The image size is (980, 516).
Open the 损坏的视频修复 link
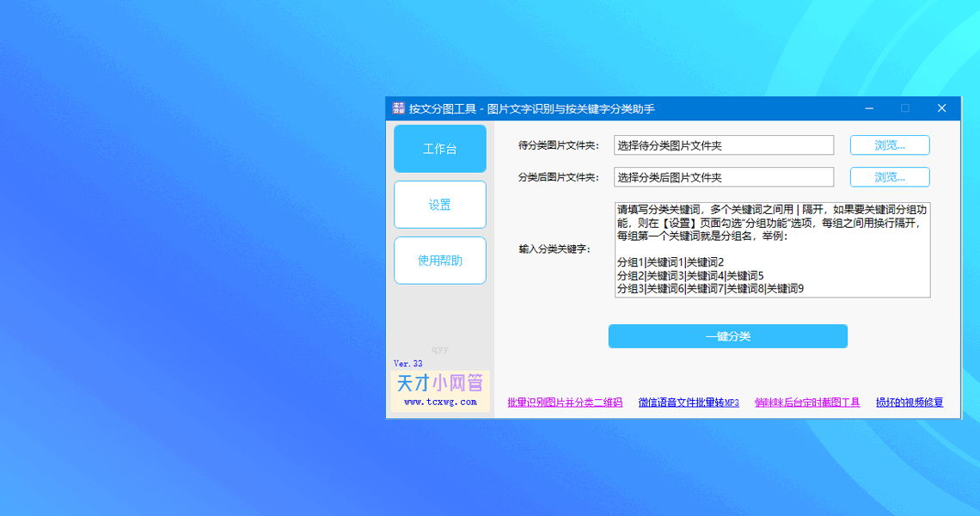click(x=910, y=402)
